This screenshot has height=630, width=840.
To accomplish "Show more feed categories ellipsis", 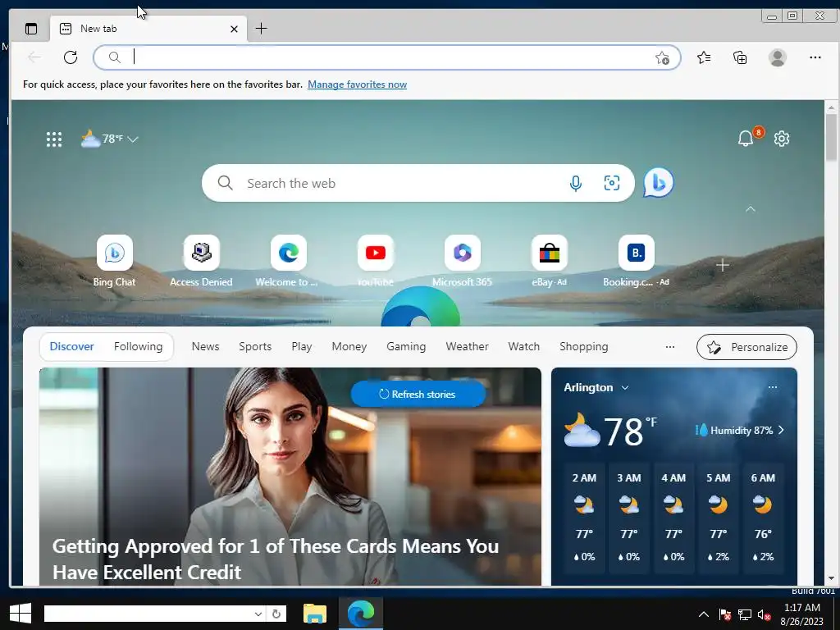I will (670, 347).
